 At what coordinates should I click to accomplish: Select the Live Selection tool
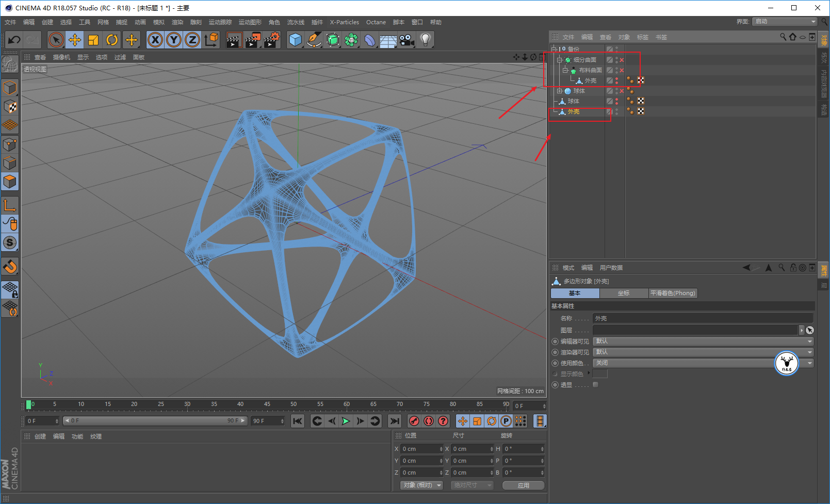coord(56,40)
